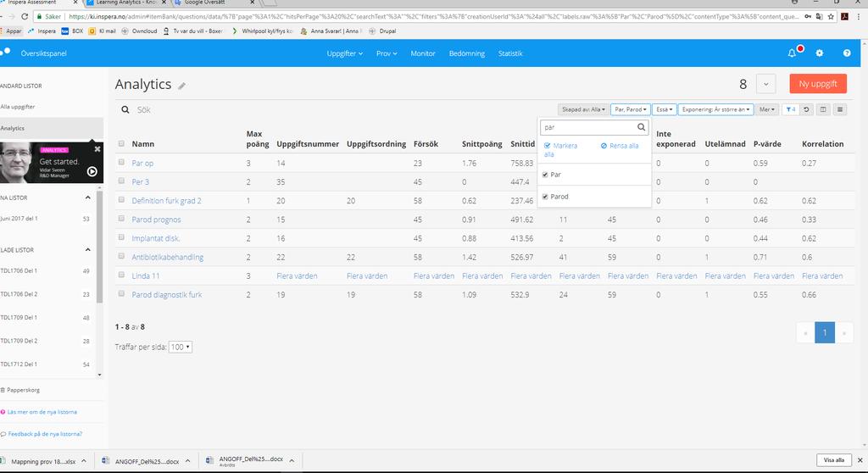868x473 pixels.
Task: Switch to the Google Översätt browser tab
Action: (x=212, y=3)
